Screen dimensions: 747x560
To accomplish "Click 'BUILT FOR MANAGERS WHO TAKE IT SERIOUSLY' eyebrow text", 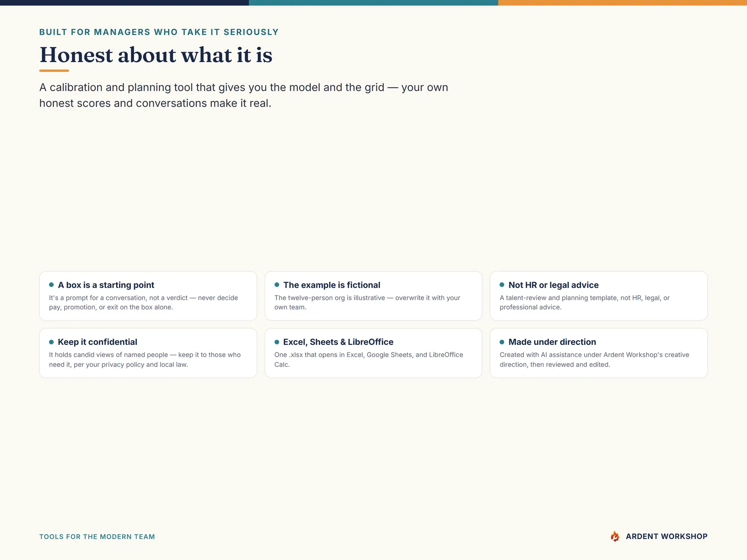I will (x=159, y=32).
